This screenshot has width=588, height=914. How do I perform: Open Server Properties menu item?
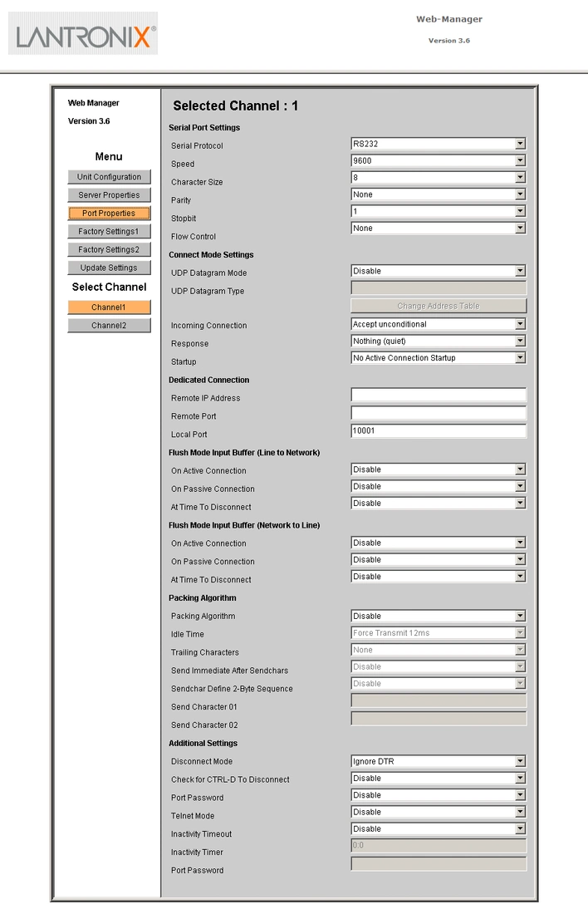109,194
